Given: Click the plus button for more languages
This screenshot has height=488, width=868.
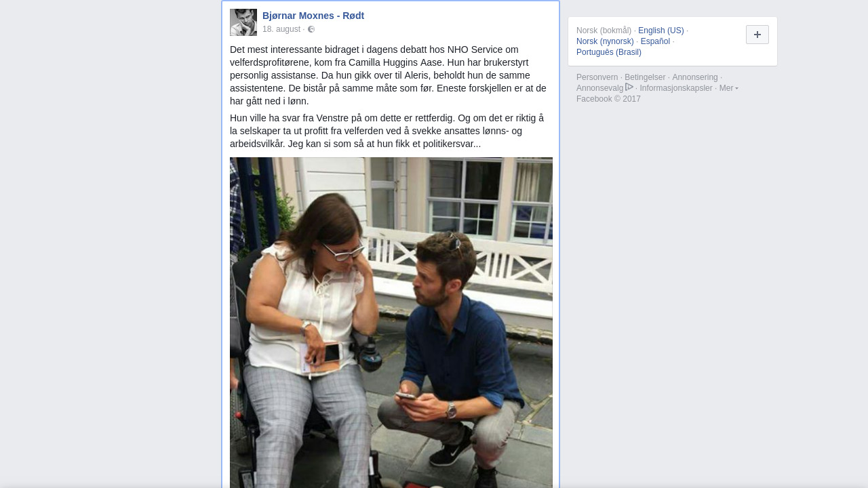Looking at the screenshot, I should [757, 35].
